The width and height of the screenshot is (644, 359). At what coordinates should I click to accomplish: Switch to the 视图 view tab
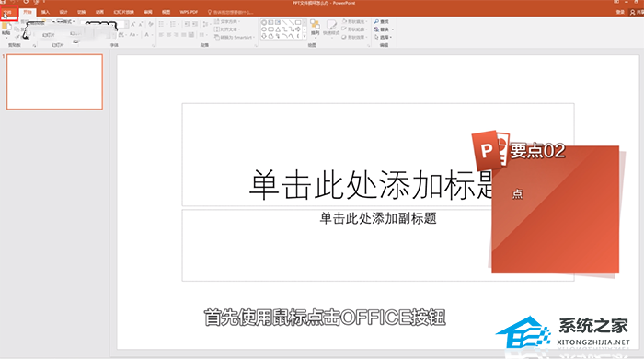pyautogui.click(x=166, y=12)
